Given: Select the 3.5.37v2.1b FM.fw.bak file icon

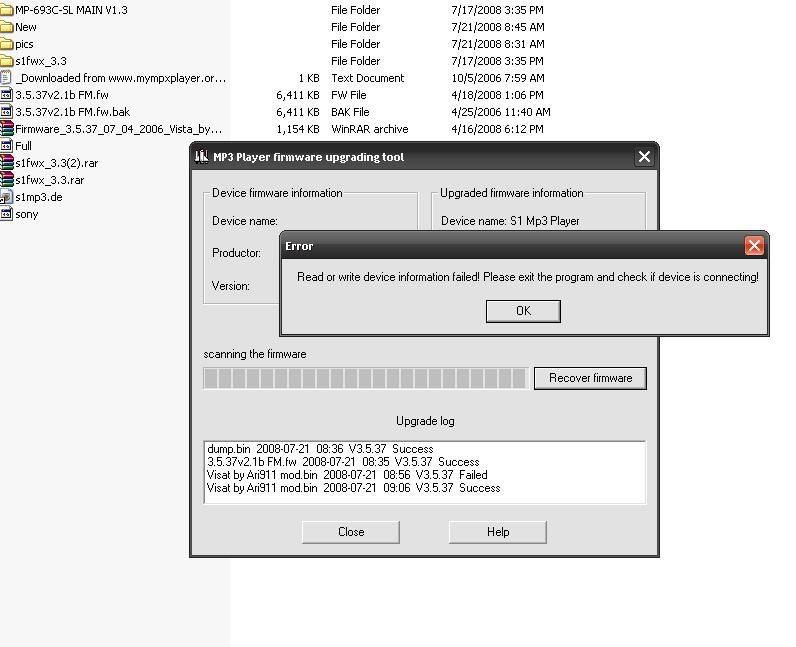Looking at the screenshot, I should [7, 112].
